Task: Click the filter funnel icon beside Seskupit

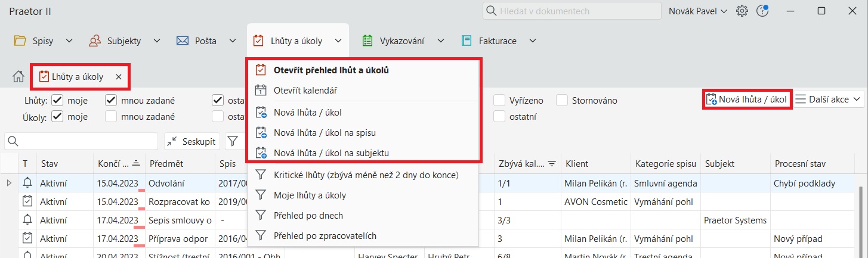Action: pyautogui.click(x=233, y=141)
